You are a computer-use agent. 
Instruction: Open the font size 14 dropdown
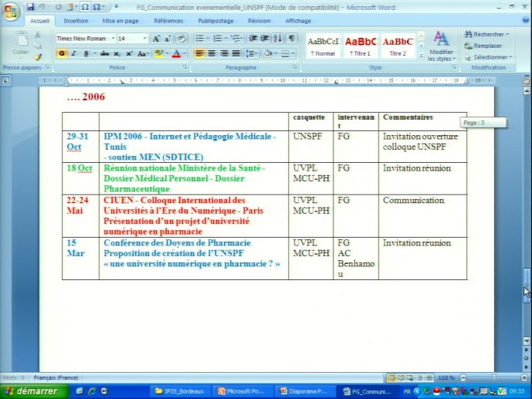pos(145,39)
